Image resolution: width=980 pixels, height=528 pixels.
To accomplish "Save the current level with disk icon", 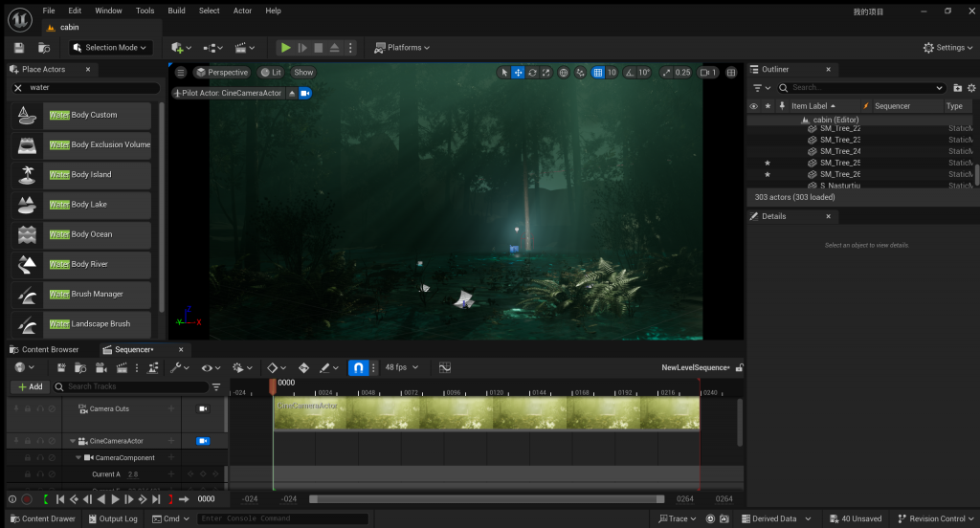I will coord(19,47).
